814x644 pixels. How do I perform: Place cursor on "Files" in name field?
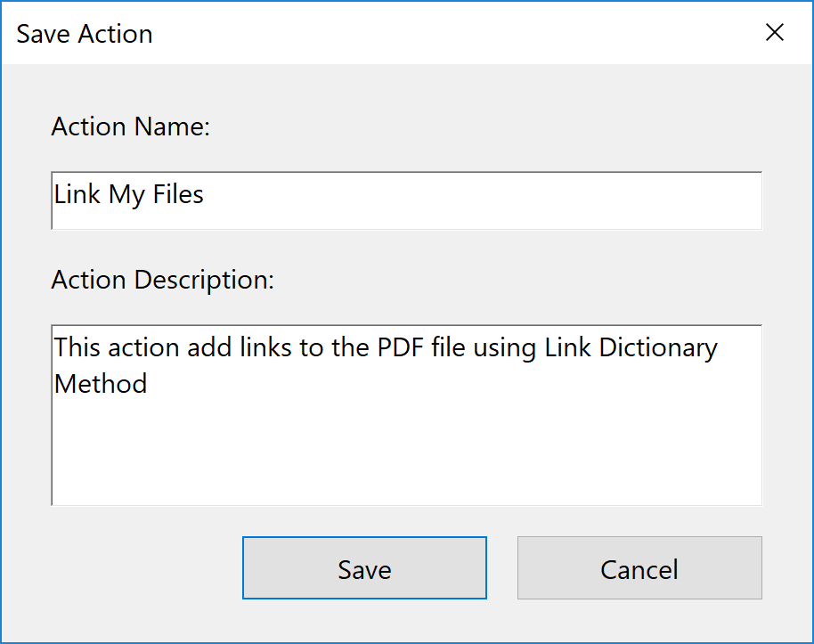(x=178, y=194)
